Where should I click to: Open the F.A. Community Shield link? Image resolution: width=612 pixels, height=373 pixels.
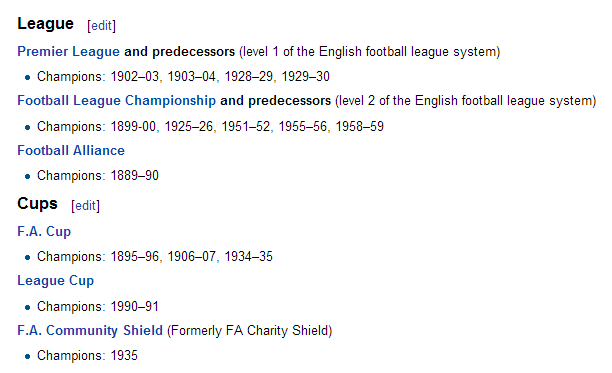pos(90,330)
